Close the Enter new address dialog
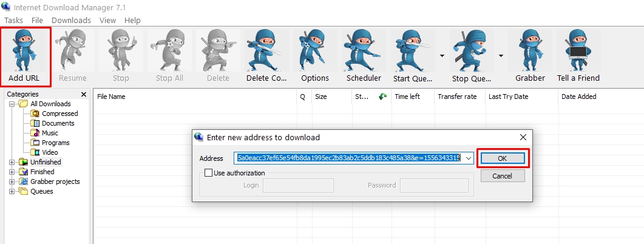This screenshot has height=244, width=644. pyautogui.click(x=523, y=137)
